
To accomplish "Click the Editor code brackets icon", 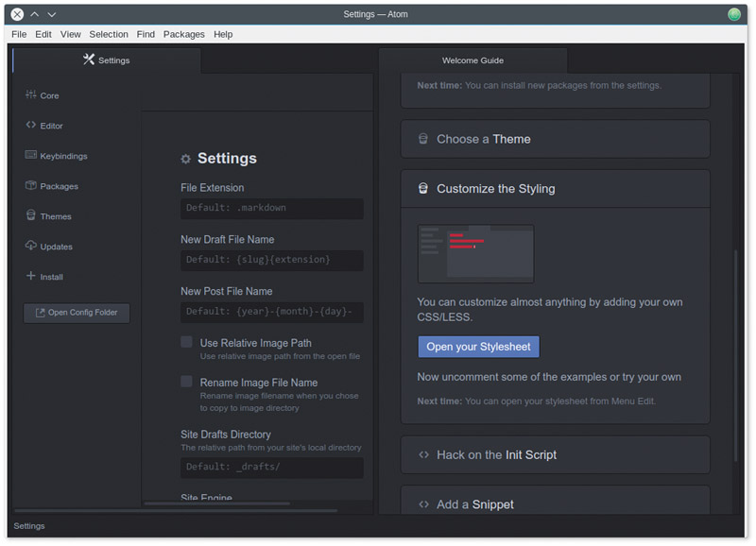I will (31, 125).
